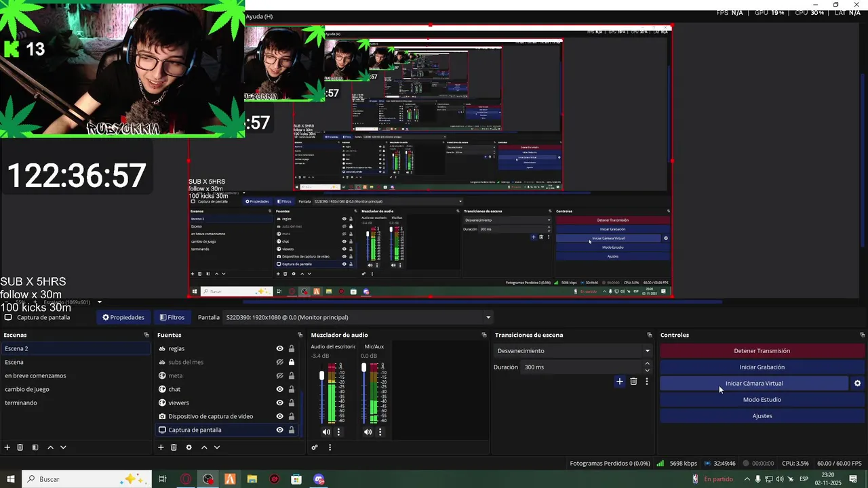Select scene Escena 2
Image resolution: width=868 pixels, height=488 pixels.
(x=75, y=348)
